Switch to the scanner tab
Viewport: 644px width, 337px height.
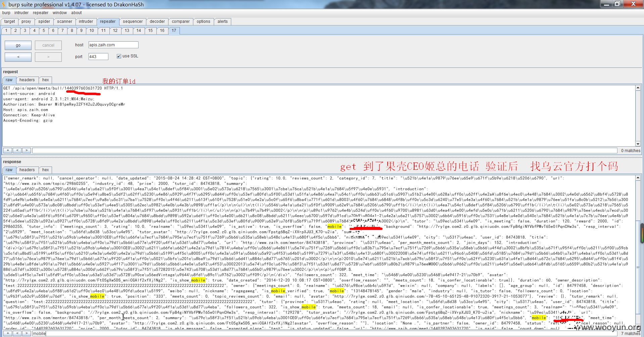(x=64, y=21)
